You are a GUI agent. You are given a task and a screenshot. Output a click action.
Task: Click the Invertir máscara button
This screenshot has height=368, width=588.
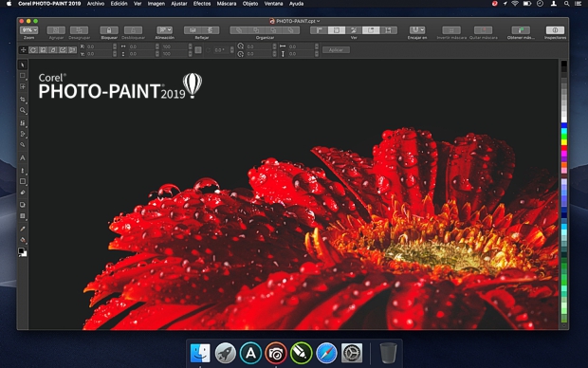451,30
